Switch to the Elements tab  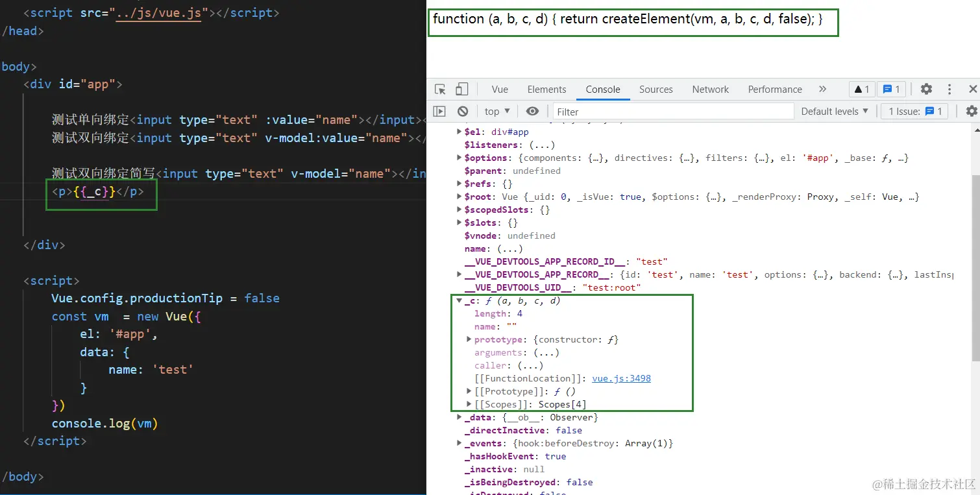(x=546, y=90)
